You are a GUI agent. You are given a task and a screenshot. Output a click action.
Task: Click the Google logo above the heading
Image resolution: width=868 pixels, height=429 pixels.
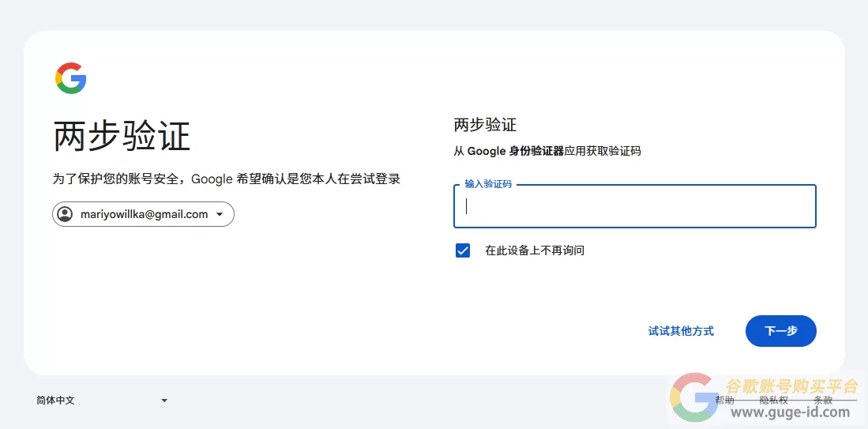tap(70, 78)
